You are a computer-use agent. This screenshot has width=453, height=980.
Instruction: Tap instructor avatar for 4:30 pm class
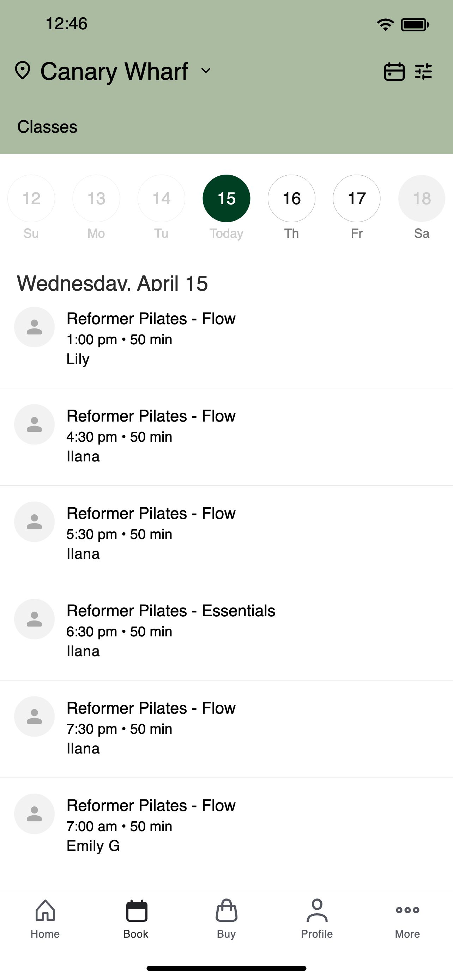34,424
